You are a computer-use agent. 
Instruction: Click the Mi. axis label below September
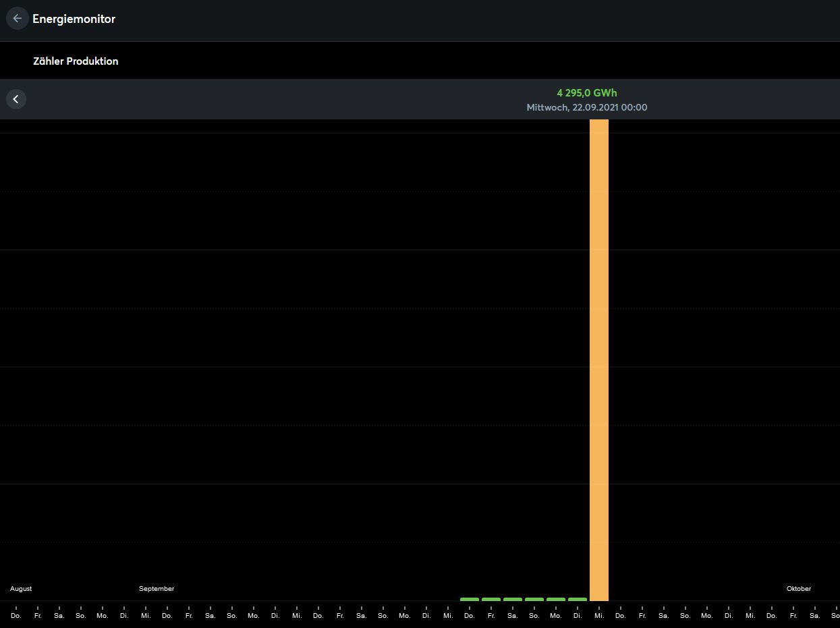point(146,616)
